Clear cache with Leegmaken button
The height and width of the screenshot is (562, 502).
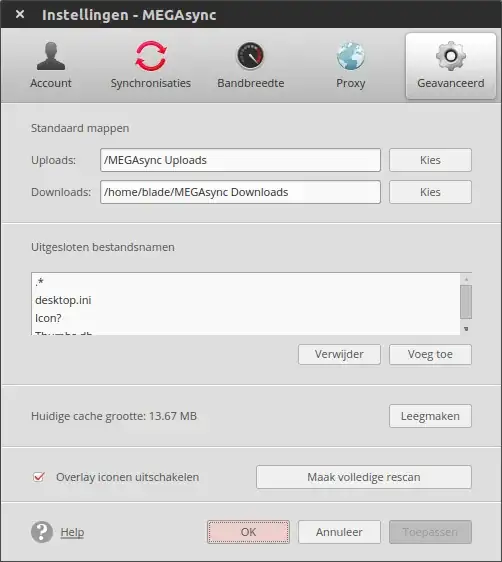(430, 416)
